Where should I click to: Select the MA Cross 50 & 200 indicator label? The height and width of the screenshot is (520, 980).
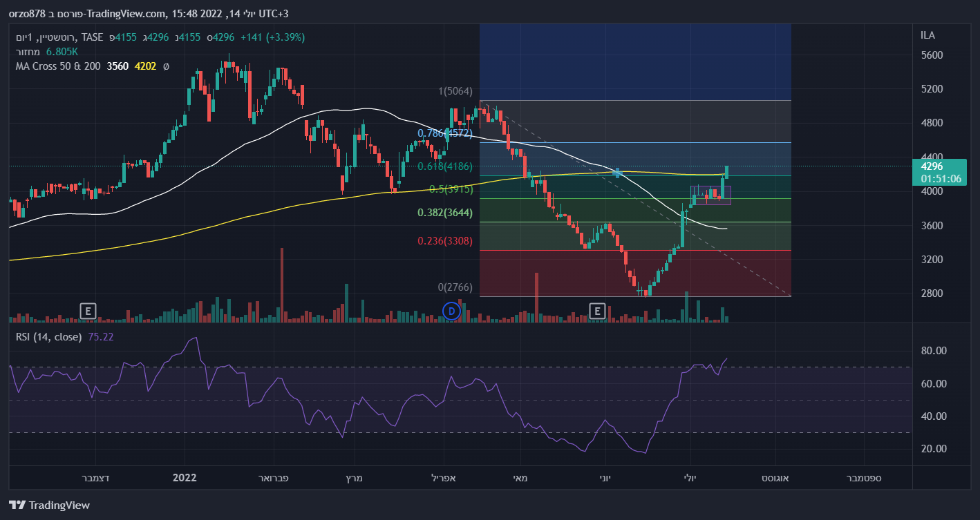(x=58, y=66)
